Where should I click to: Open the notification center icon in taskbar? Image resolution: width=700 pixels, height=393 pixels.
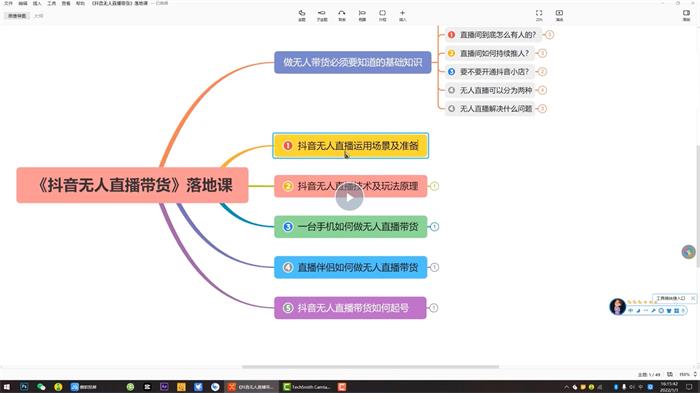(x=689, y=387)
